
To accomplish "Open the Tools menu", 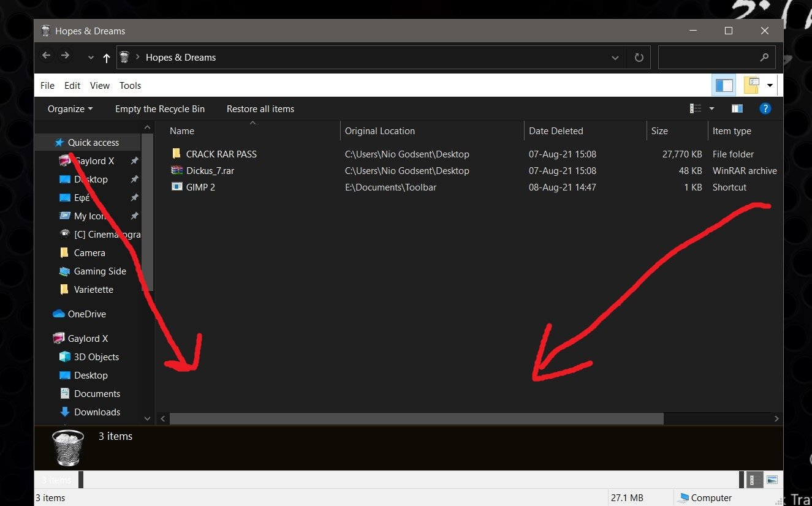I will click(131, 86).
